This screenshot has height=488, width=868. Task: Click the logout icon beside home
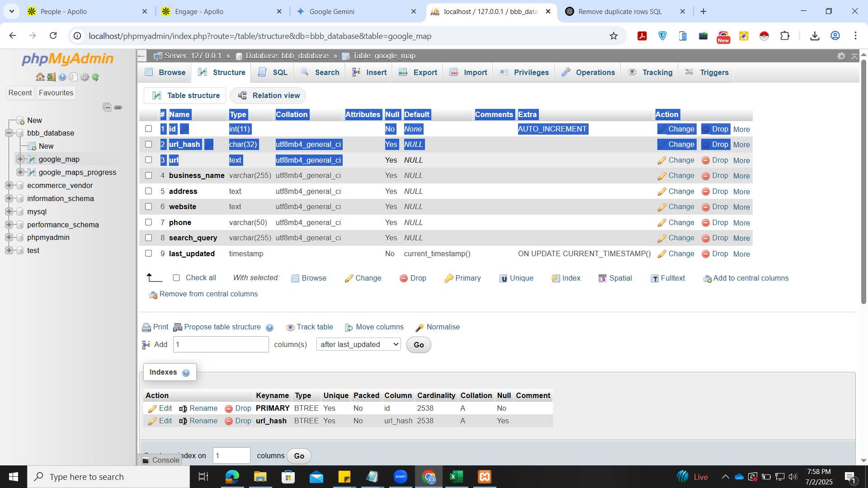click(x=51, y=77)
